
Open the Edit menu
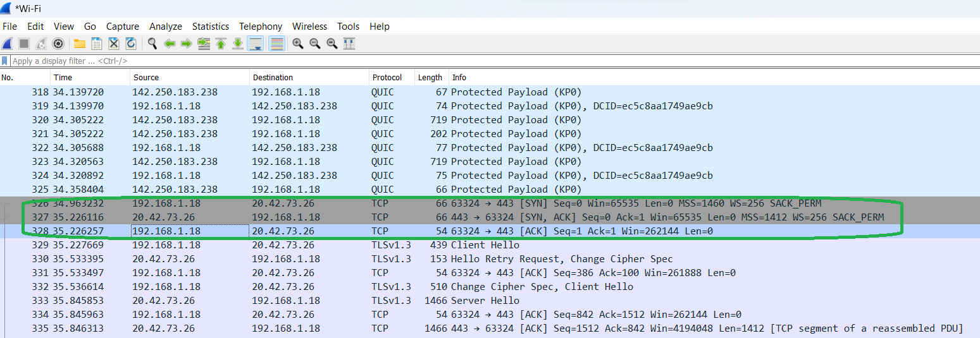[35, 27]
